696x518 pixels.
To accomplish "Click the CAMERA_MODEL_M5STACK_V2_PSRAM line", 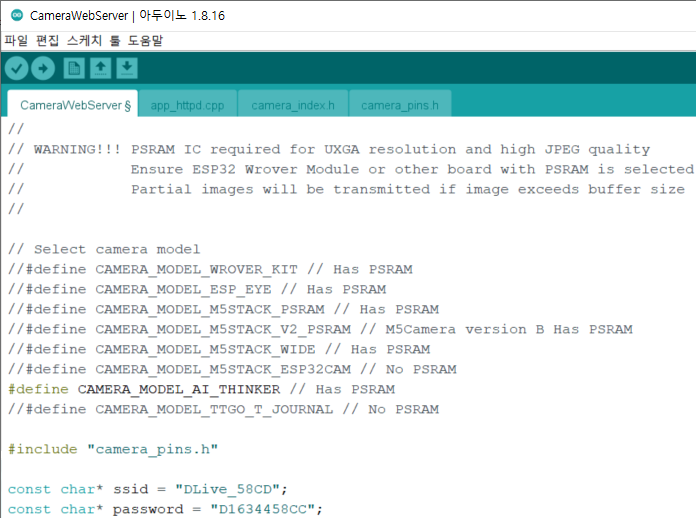I will (x=320, y=329).
